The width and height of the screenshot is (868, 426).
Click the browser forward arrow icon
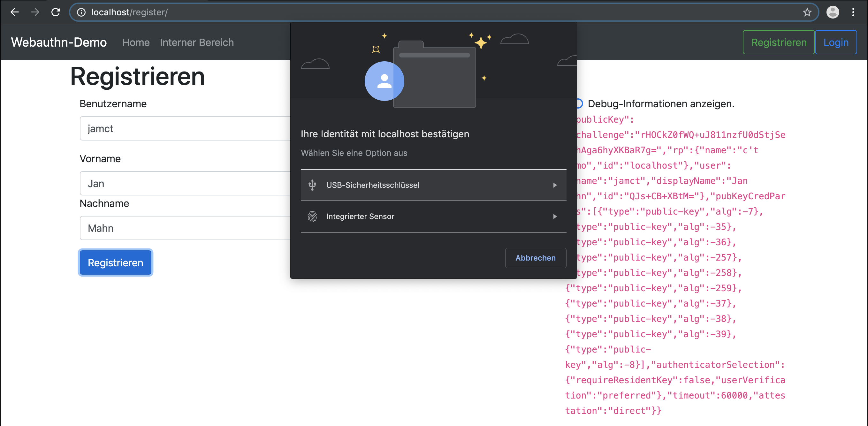[x=35, y=12]
